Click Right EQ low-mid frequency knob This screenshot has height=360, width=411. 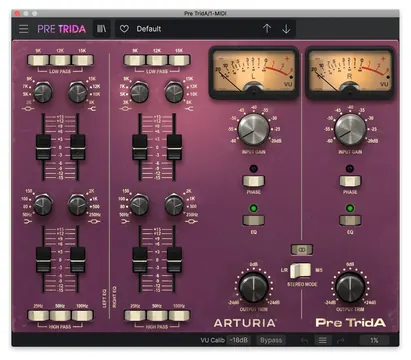[174, 205]
